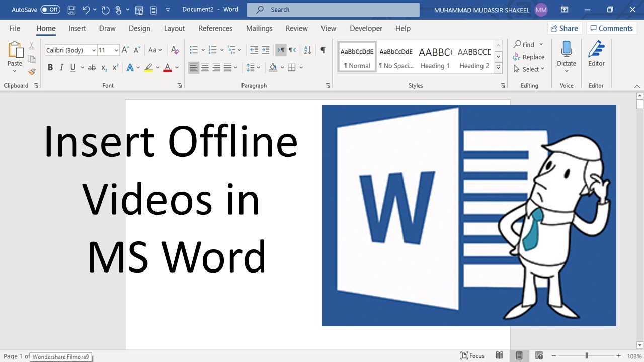This screenshot has height=362, width=644.
Task: Copy the selection
Action: [x=32, y=59]
